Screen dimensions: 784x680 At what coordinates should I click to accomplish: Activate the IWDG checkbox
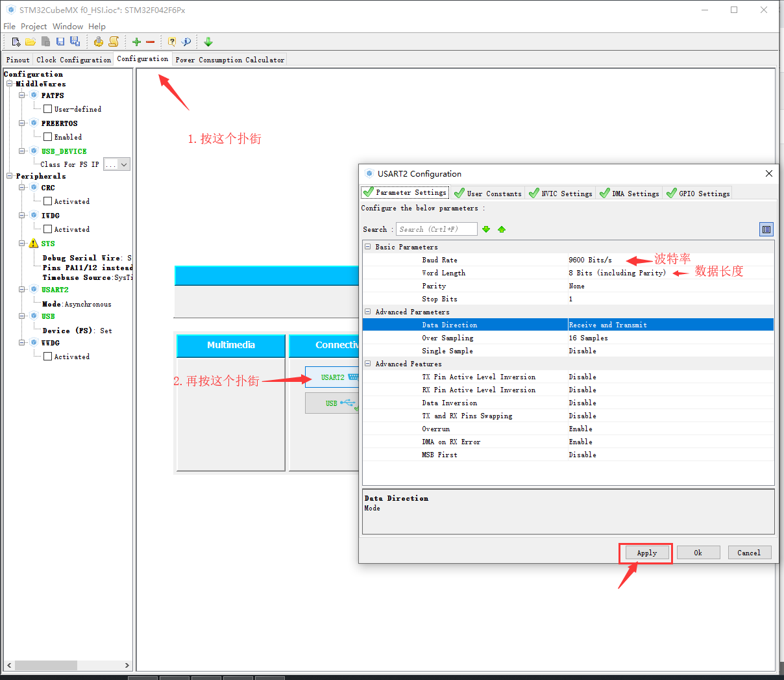47,229
